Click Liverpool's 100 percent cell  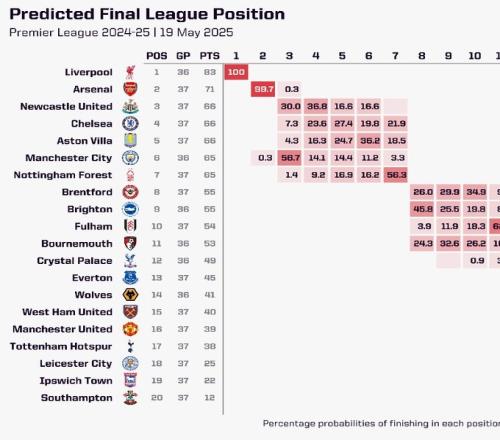pos(236,72)
